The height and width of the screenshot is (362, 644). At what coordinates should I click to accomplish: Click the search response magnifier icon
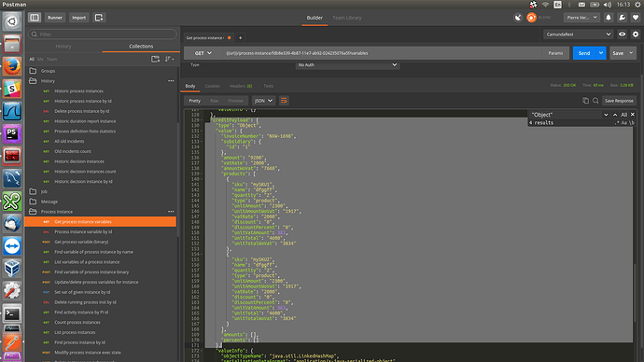(x=595, y=101)
